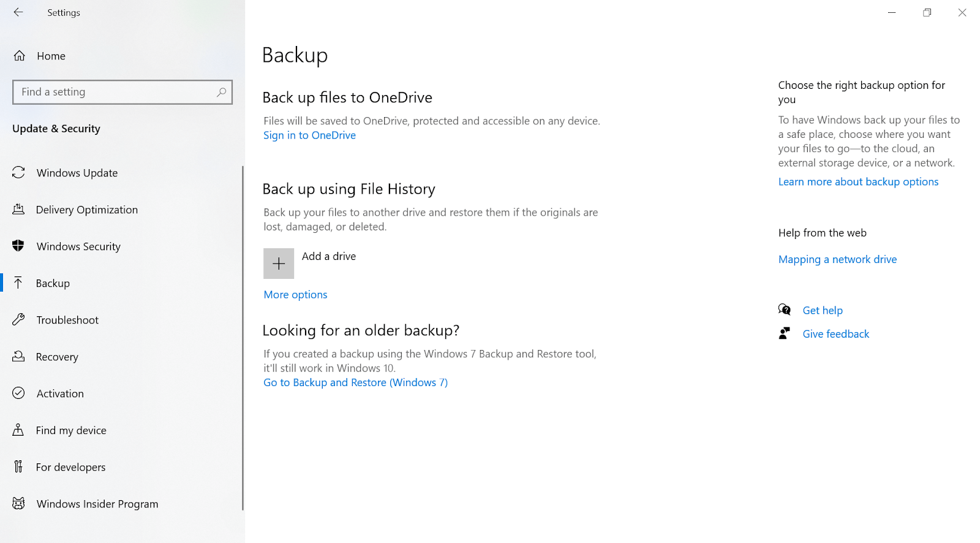Switch to For developers page

[70, 467]
